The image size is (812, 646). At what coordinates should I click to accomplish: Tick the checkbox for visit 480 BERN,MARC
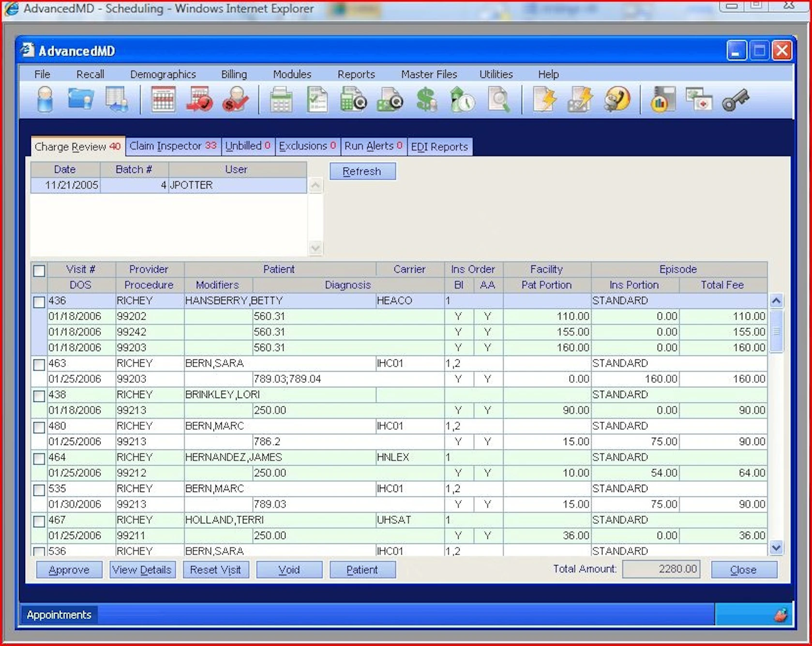point(39,427)
